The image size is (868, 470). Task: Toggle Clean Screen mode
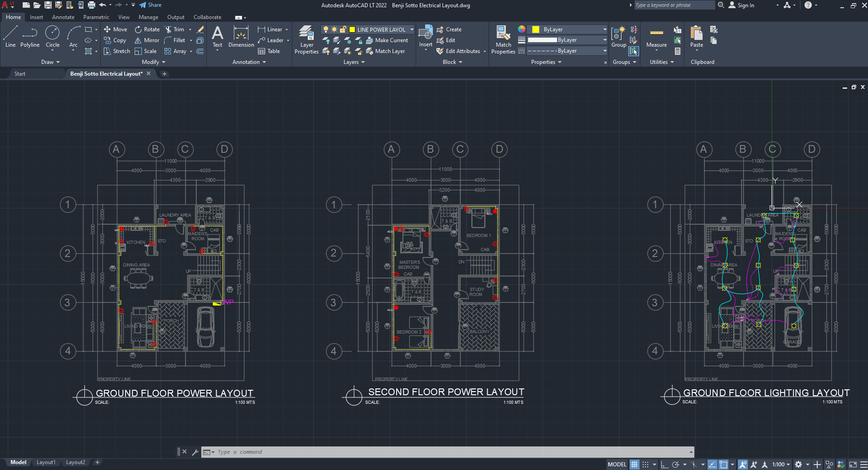853,464
